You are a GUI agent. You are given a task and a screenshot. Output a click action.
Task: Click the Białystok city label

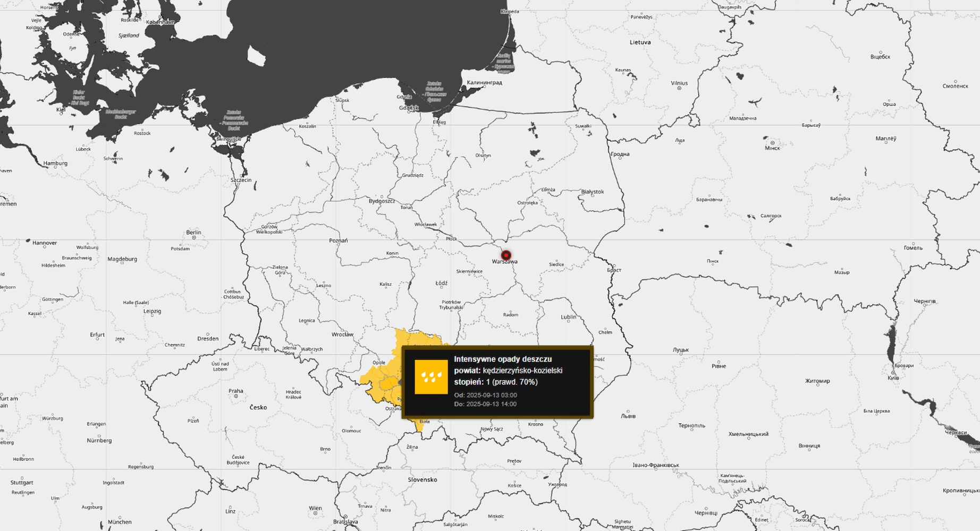point(593,192)
